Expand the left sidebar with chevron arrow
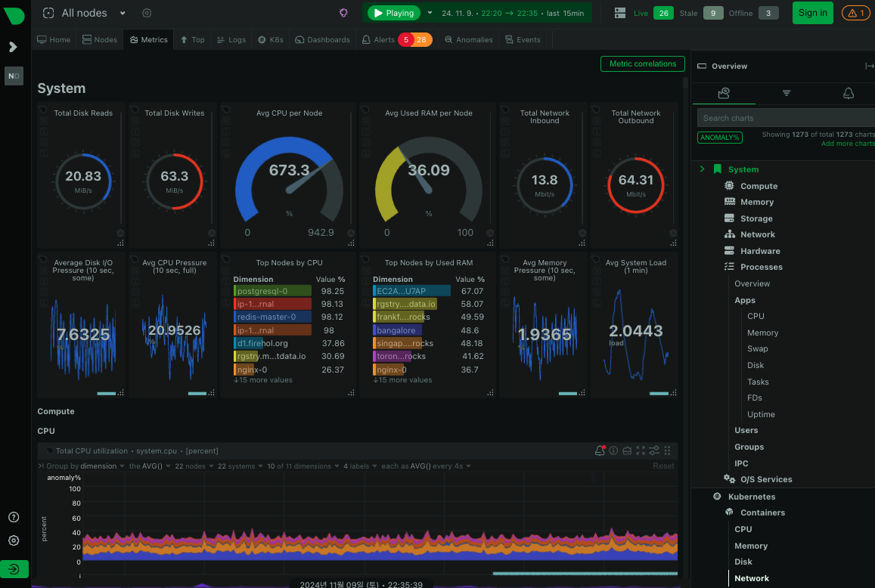Screen dimensions: 875x588 (x=14, y=47)
